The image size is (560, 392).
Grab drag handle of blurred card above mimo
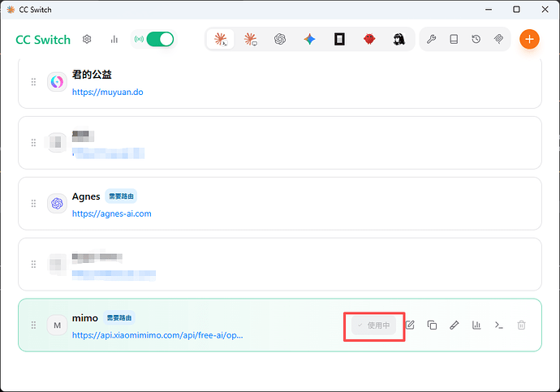click(33, 265)
